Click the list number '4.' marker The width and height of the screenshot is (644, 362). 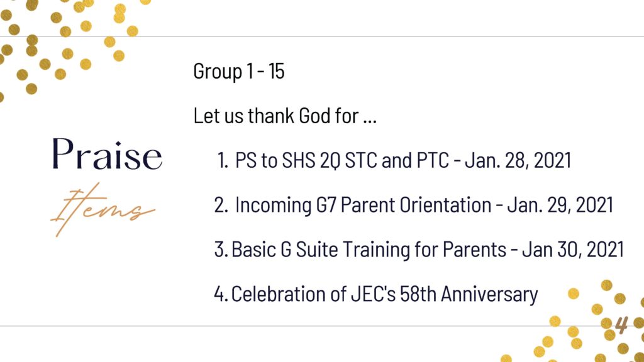tap(221, 294)
